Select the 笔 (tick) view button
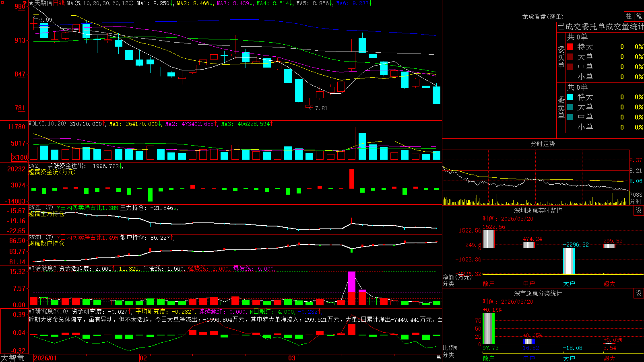Image resolution: width=644 pixels, height=362 pixels. point(639,16)
